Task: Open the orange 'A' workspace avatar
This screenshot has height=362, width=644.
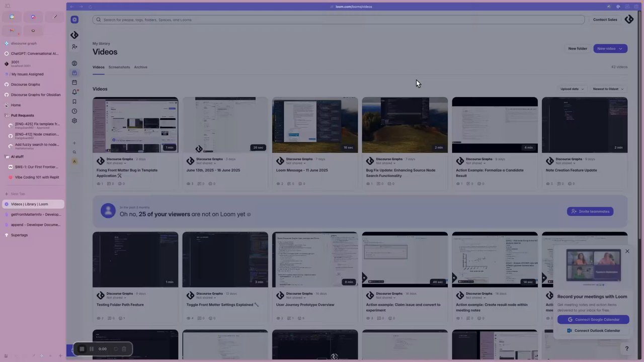Action: tap(74, 161)
